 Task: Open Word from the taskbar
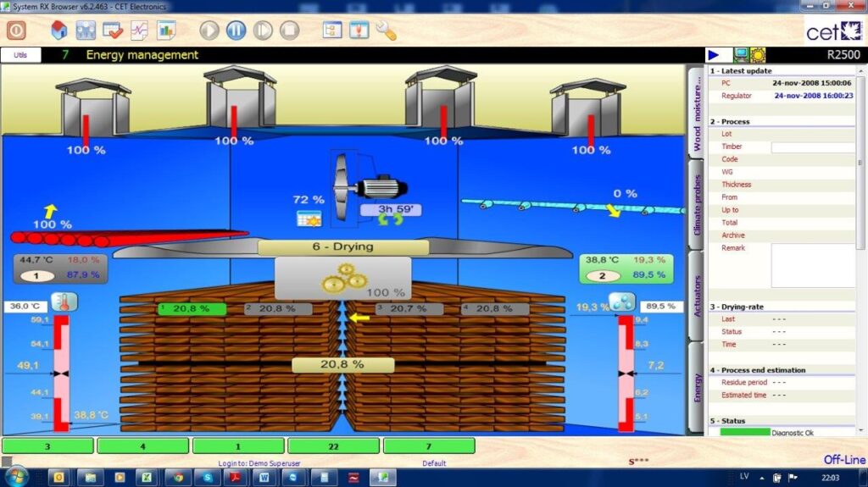click(264, 478)
